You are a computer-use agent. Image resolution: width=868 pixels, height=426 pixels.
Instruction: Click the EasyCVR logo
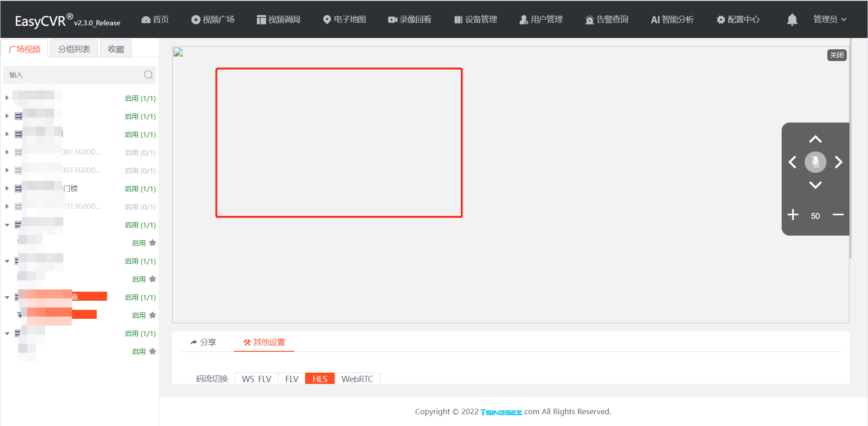pos(67,20)
